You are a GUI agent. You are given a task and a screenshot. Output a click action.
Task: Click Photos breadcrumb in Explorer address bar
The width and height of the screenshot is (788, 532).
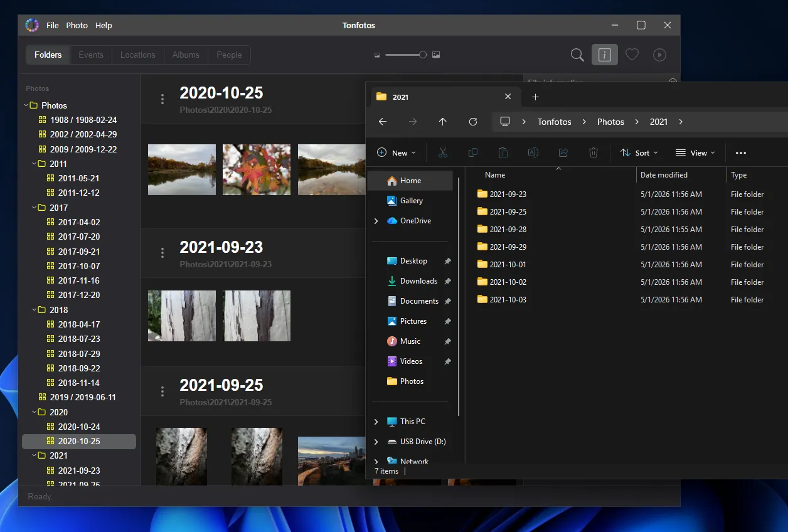[x=610, y=122]
